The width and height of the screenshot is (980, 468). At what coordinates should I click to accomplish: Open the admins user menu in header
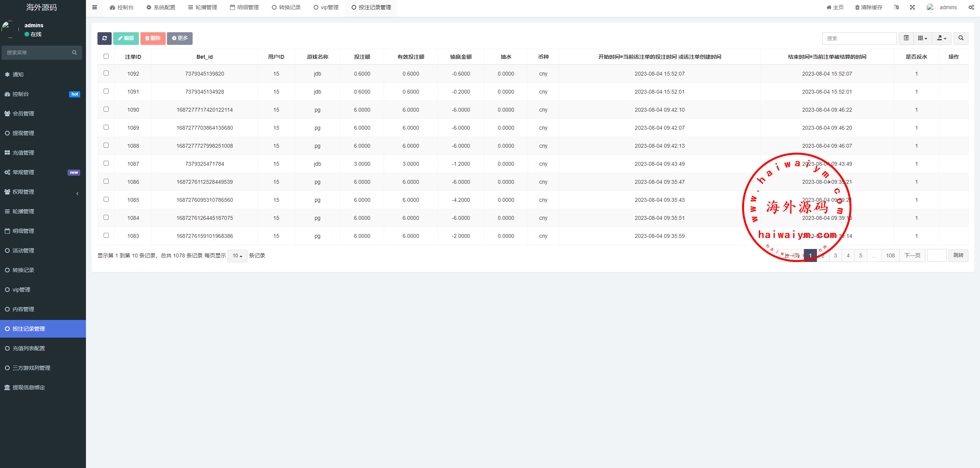(942, 7)
